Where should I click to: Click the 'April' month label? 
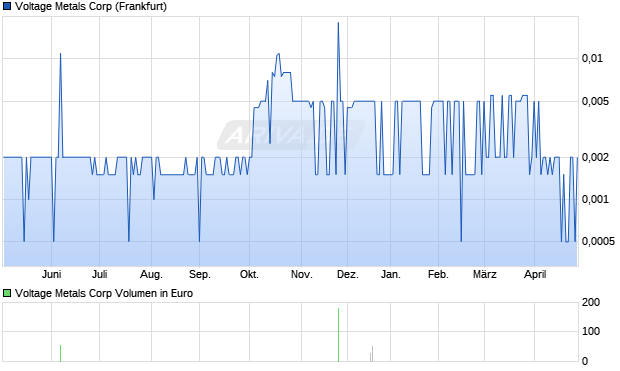[535, 274]
